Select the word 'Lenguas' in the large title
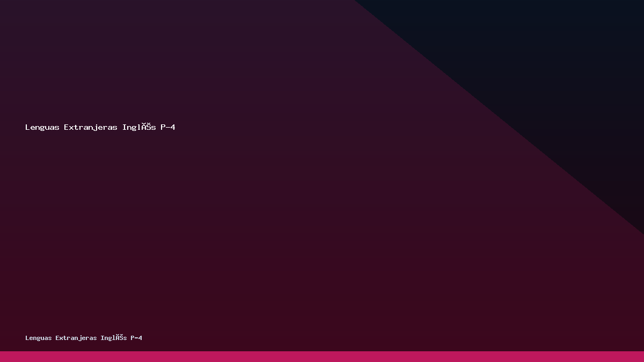The height and width of the screenshot is (362, 644). click(x=42, y=127)
